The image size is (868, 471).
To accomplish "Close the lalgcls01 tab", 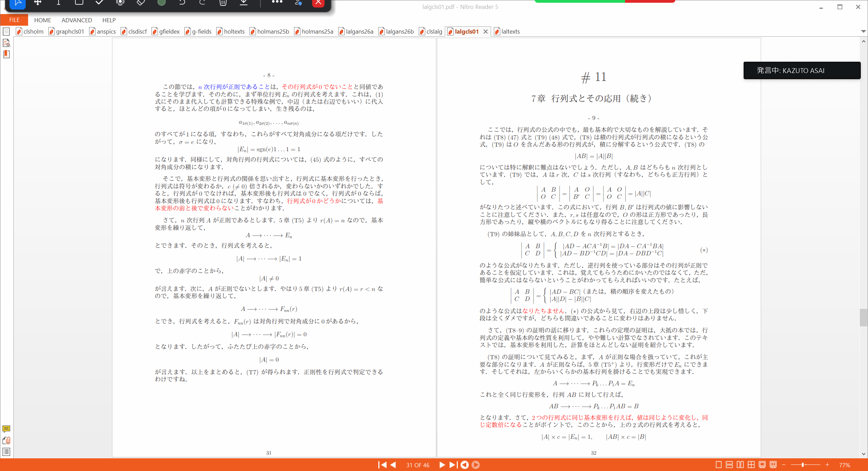I will [x=486, y=32].
